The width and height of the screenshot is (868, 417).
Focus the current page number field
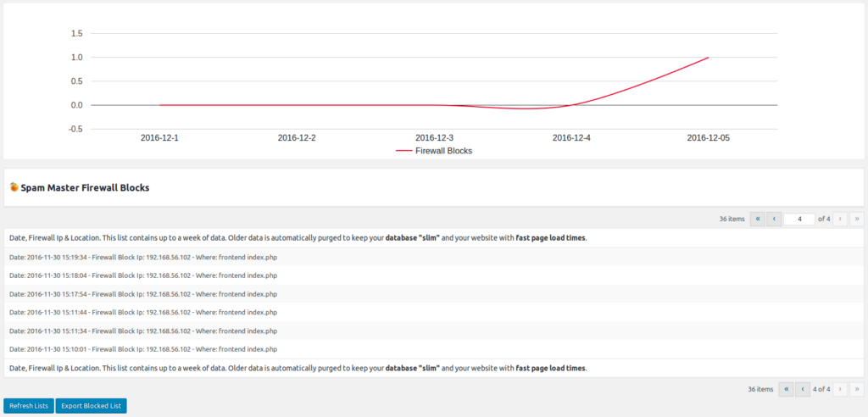798,219
